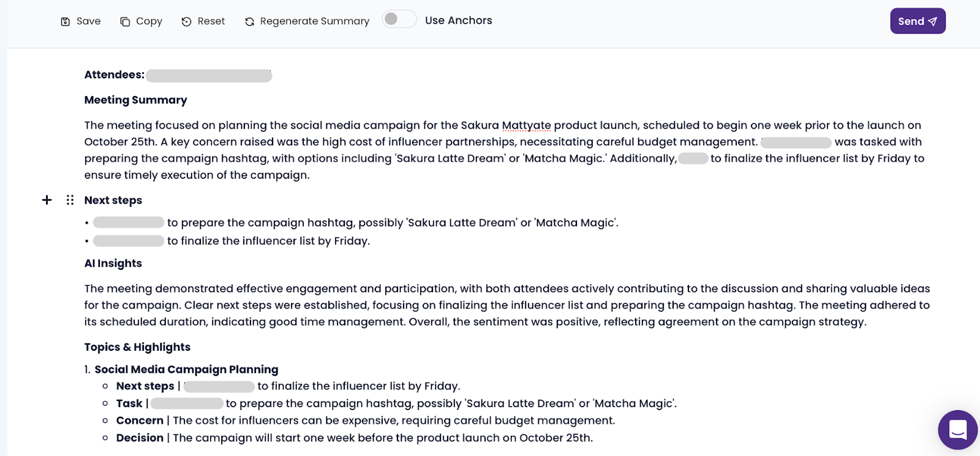Screen dimensions: 980x456
Task: Click the Reset icon
Action: tap(187, 21)
